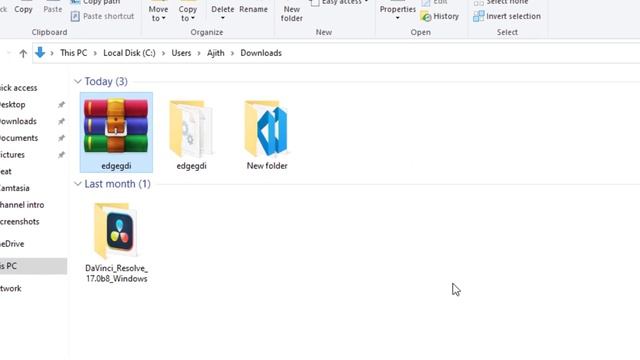This screenshot has width=640, height=360.
Task: Open Pictures in Quick access sidebar
Action: point(12,155)
